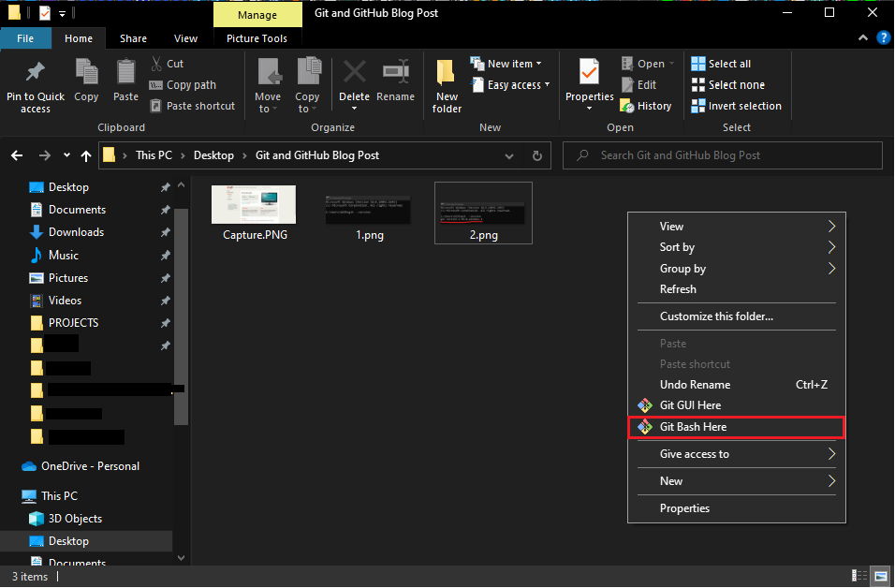Viewport: 895px width, 588px height.
Task: Open the recent locations dropdown arrow
Action: [x=66, y=155]
